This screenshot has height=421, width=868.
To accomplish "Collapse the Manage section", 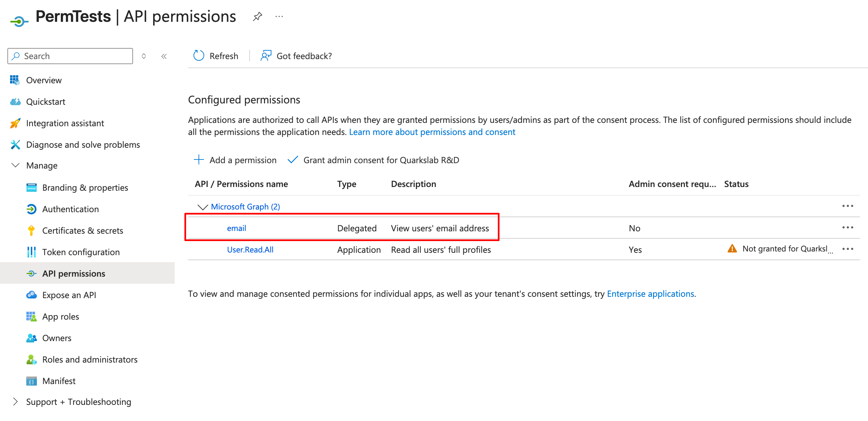I will [15, 166].
